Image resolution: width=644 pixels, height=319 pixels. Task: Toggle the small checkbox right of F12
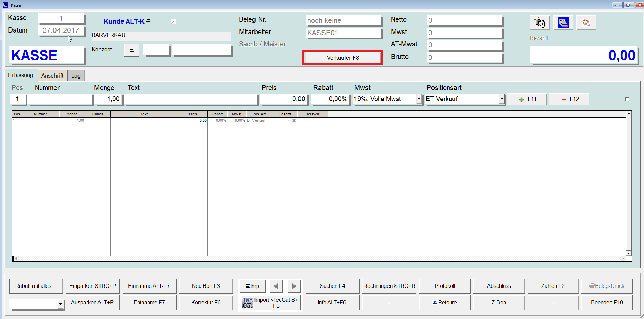(627, 99)
